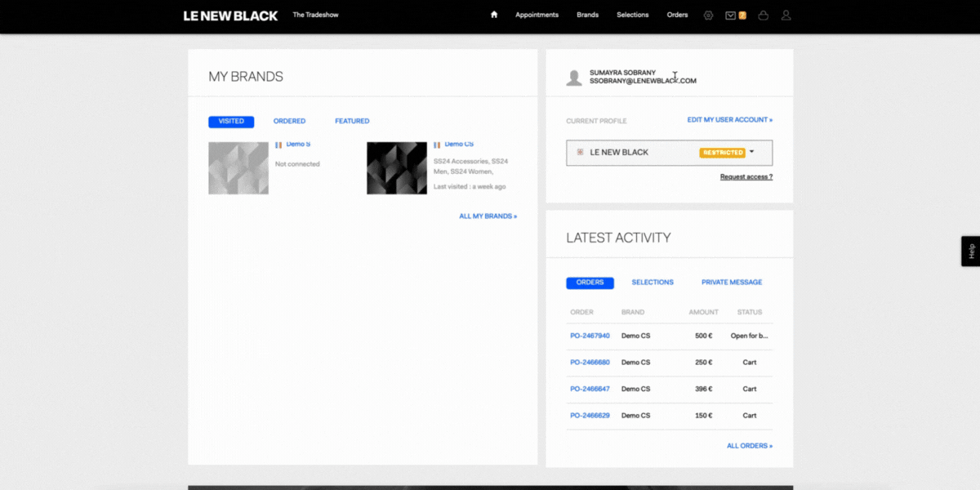Open the Demo CS brand thumbnail
This screenshot has height=490, width=980.
point(397,167)
